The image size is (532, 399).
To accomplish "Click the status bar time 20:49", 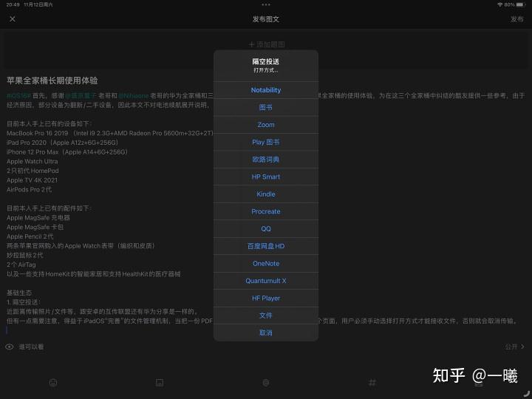I will (13, 4).
